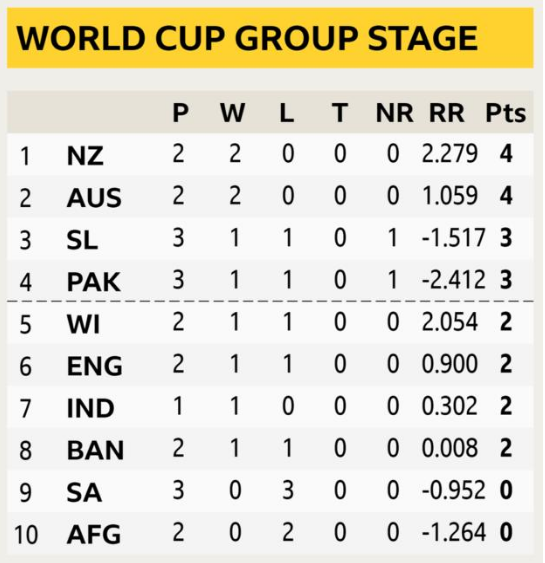Click AFG run rate value -1.264
545x563 pixels.
click(x=454, y=532)
